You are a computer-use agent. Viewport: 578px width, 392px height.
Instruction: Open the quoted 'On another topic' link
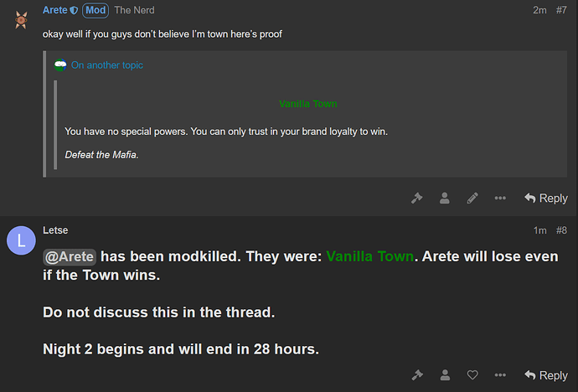107,65
